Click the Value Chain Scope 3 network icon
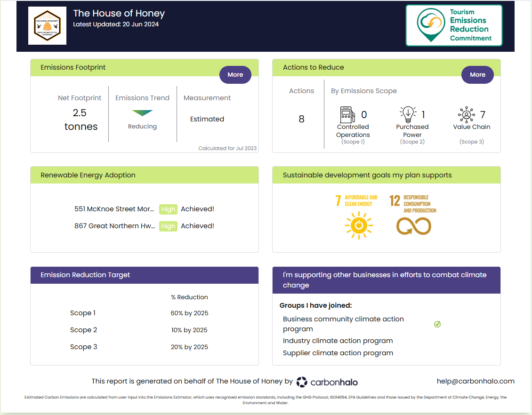The image size is (532, 415). (466, 114)
